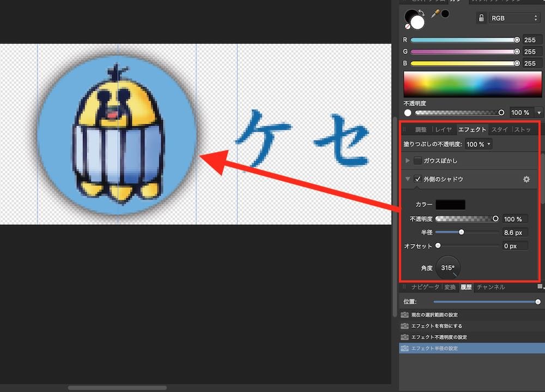The image size is (545, 392).
Task: Click the shadow opacity 100 % field
Action: click(515, 219)
